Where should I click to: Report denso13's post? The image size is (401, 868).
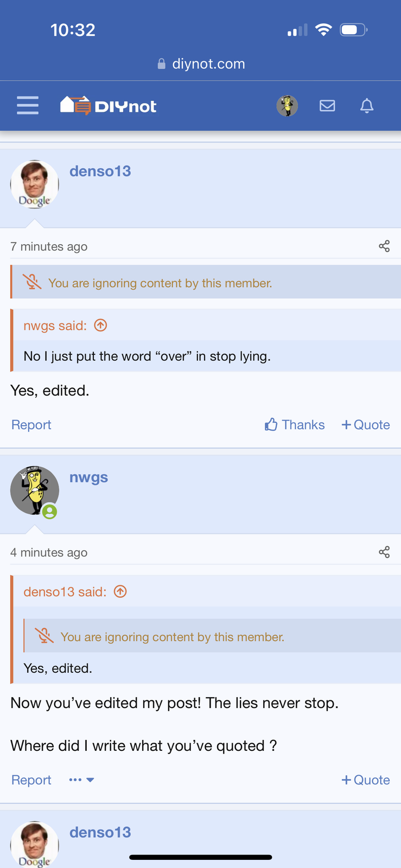[x=31, y=425]
